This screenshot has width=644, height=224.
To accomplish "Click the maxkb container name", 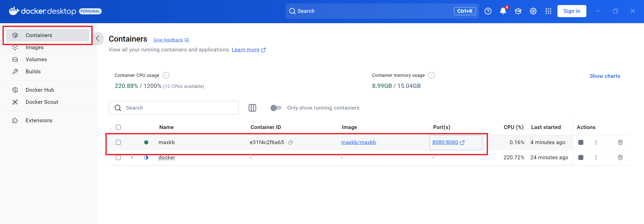I will [x=167, y=142].
